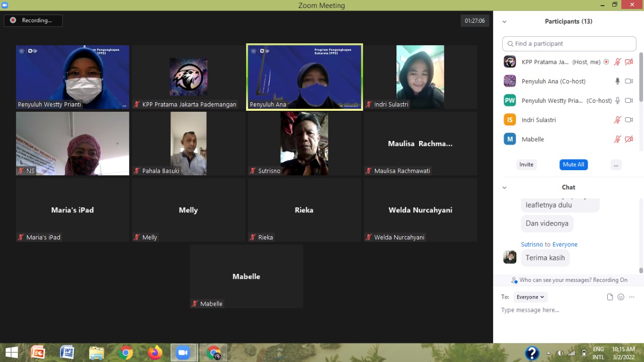Click the file attachment icon in chat
Viewport: 644px width, 362px height.
coord(610,297)
